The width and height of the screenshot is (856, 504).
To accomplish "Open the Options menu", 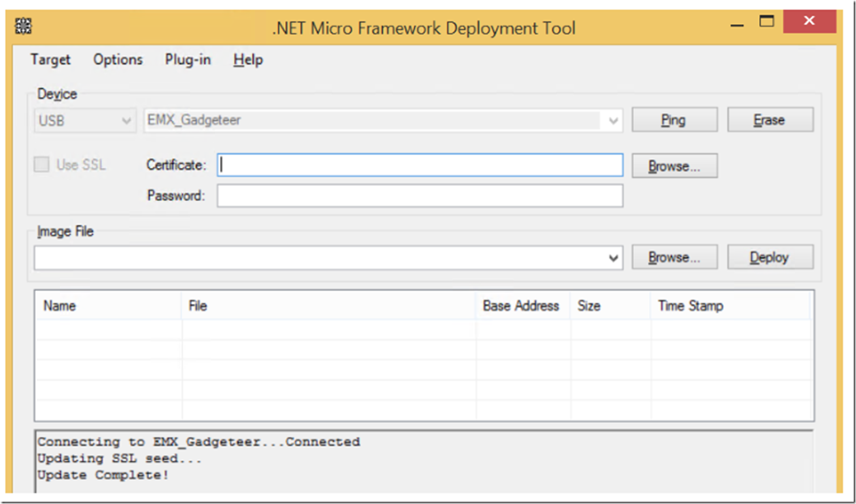I will coord(118,60).
